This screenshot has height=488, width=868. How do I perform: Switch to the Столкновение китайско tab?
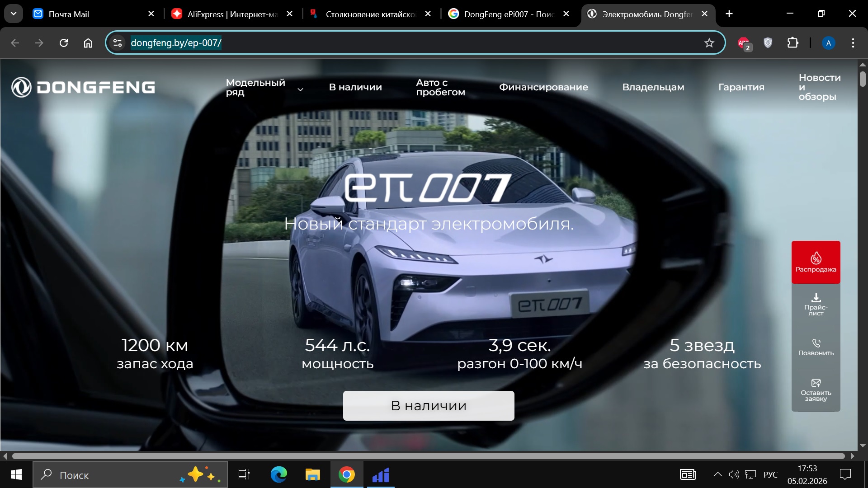pos(370,14)
